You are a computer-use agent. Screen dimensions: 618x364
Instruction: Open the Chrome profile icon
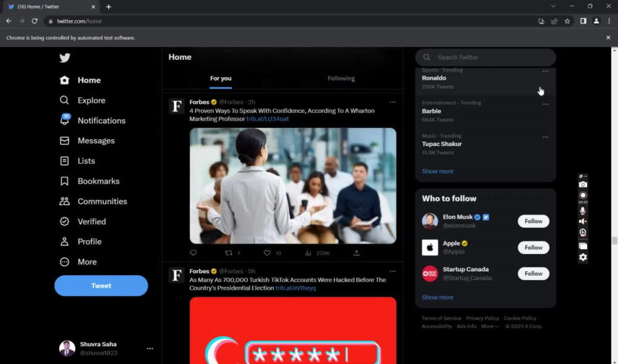coord(596,21)
